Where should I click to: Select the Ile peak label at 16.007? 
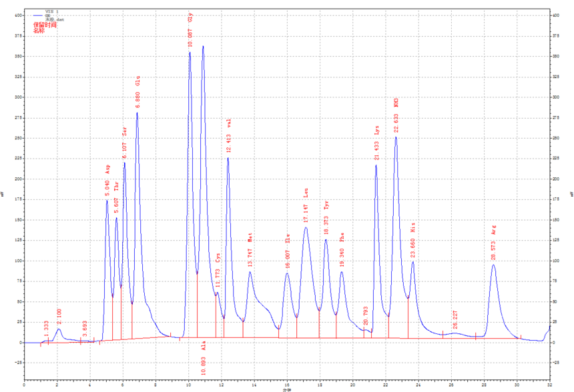[288, 251]
